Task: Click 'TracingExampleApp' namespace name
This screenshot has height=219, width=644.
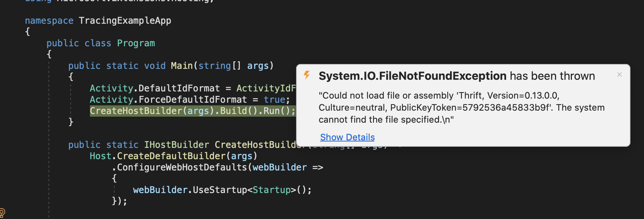Action: [125, 21]
